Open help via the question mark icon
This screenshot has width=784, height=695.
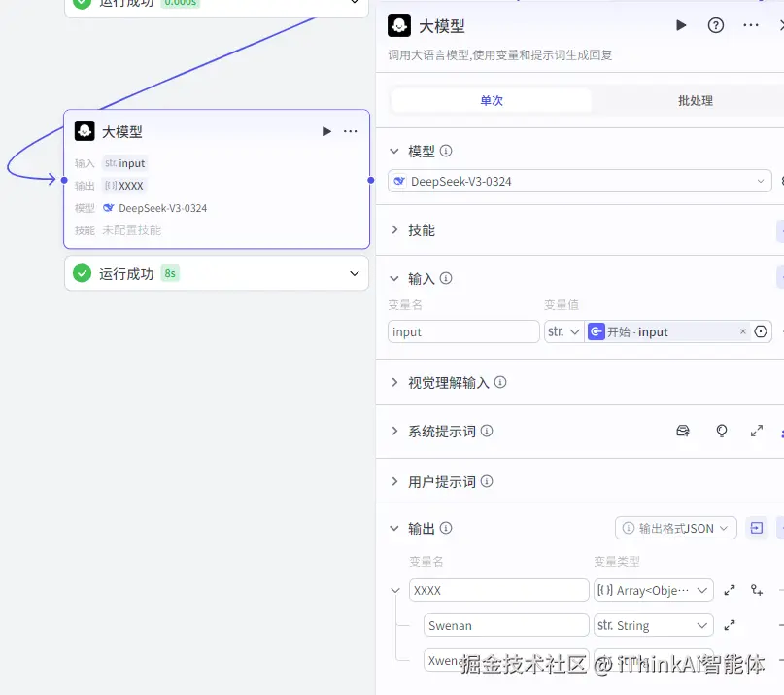click(716, 26)
